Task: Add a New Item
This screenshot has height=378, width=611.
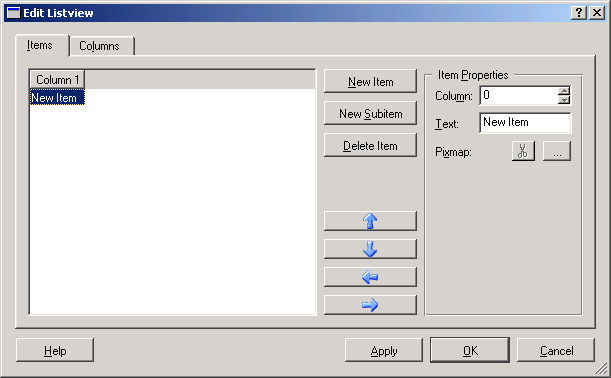Action: 370,81
